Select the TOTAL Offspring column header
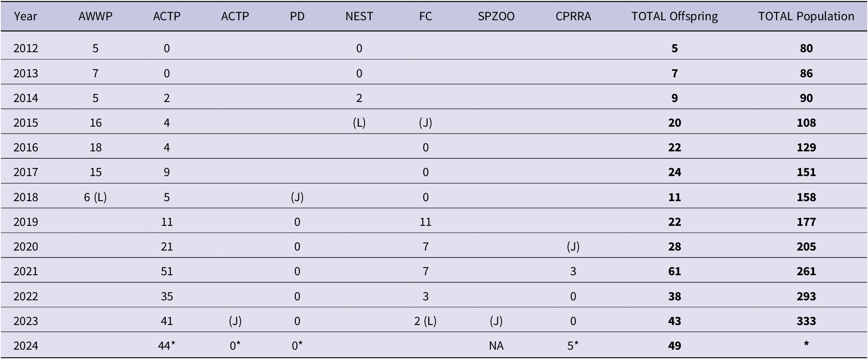 click(x=674, y=16)
